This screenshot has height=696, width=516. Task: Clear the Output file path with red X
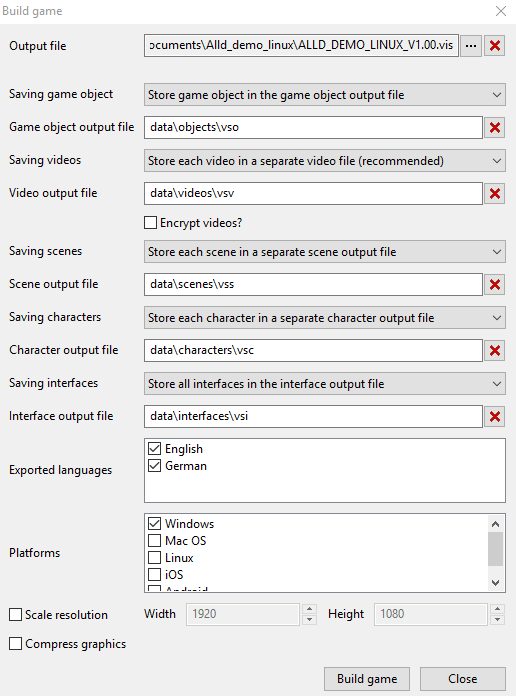tap(495, 46)
